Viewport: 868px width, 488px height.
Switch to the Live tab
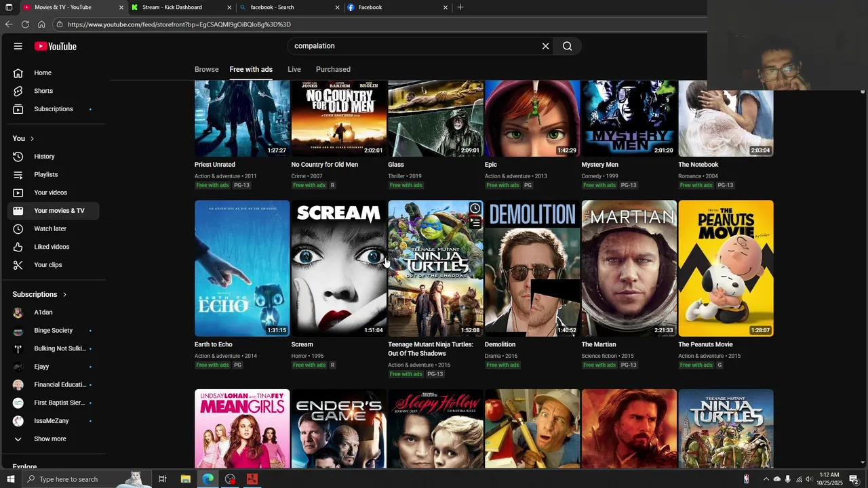point(294,69)
